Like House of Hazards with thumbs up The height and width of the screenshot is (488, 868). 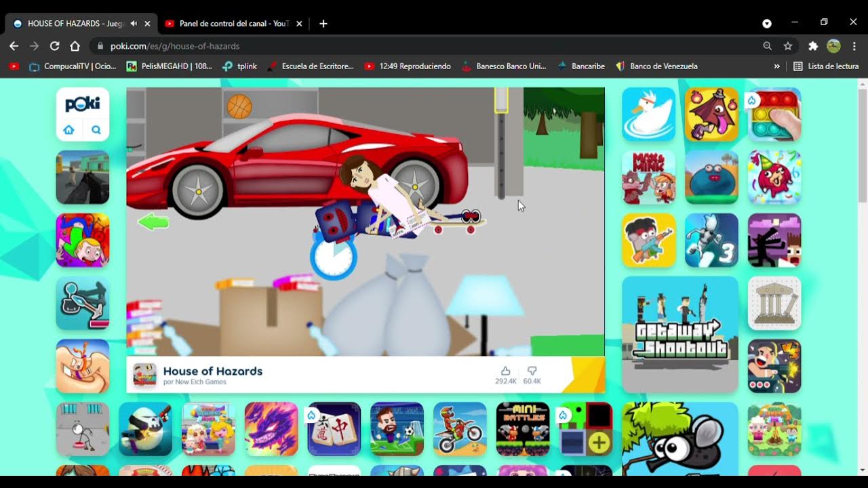[505, 371]
